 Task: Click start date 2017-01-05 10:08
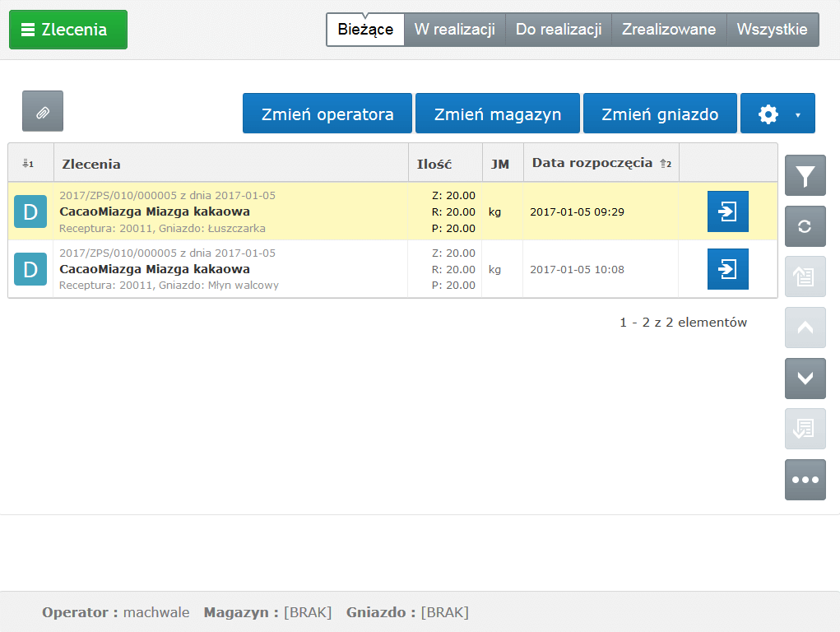pos(578,269)
